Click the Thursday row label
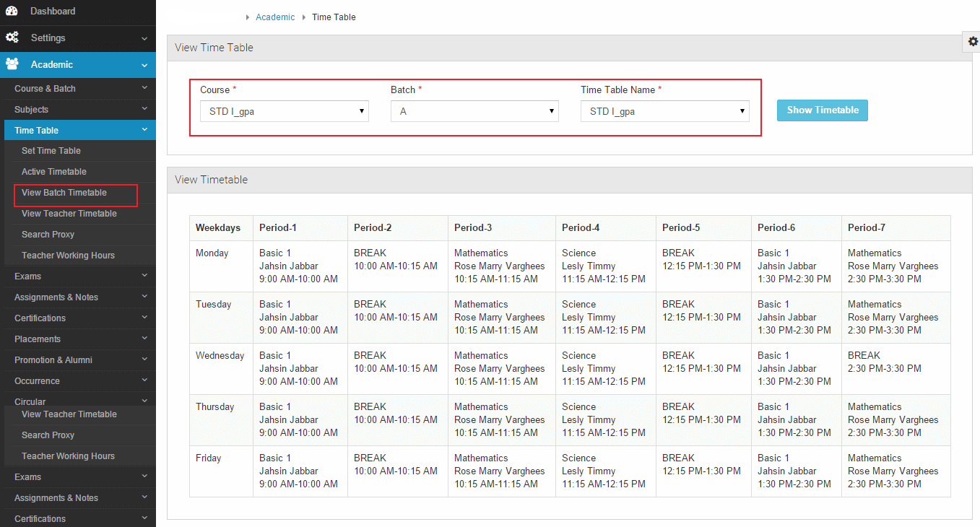980x527 pixels. click(215, 407)
